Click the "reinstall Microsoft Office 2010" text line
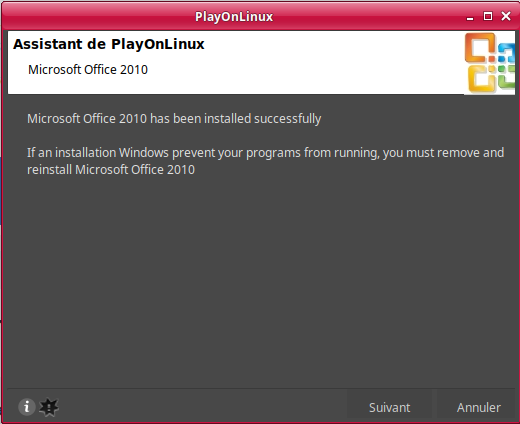520x424 pixels. pos(111,170)
